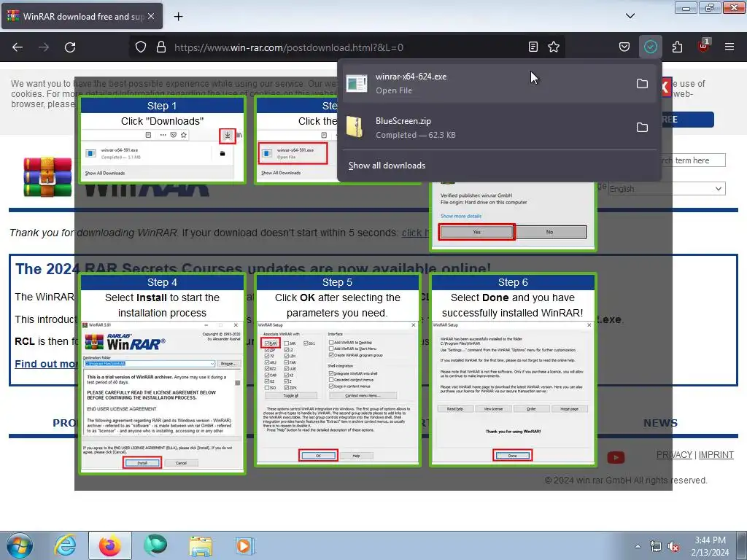Open the language dropdown showing English
The image size is (747, 560).
coord(667,189)
